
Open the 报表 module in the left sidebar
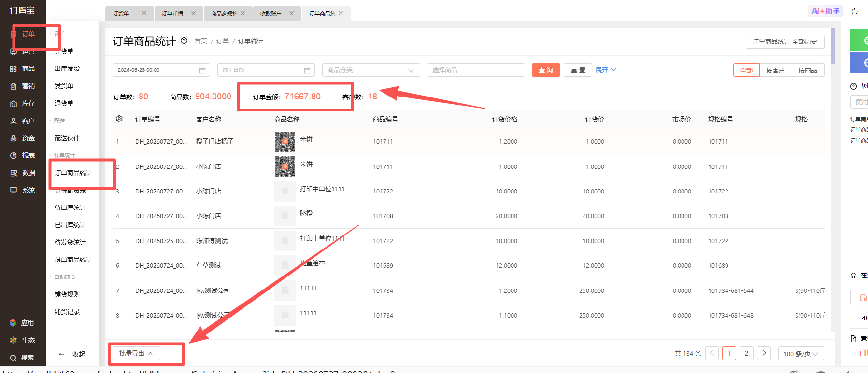[x=23, y=155]
